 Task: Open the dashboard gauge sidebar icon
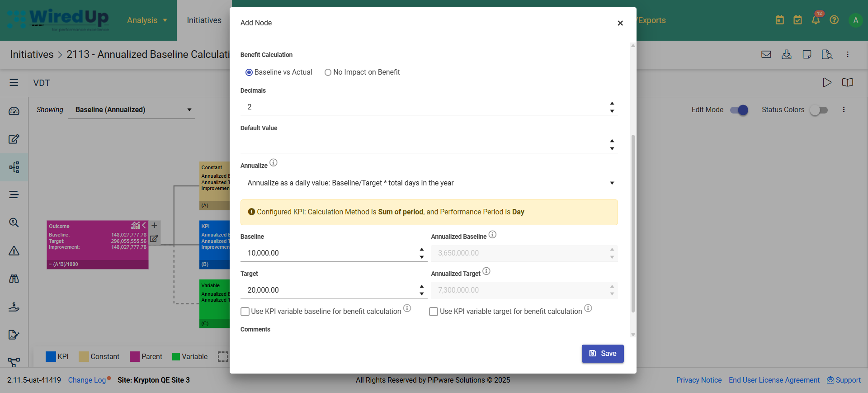coord(14,111)
